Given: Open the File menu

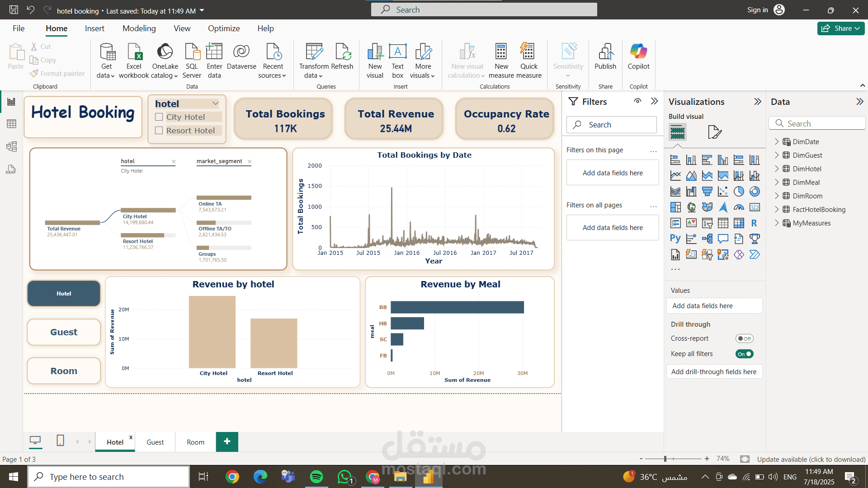Looking at the screenshot, I should pyautogui.click(x=19, y=28).
